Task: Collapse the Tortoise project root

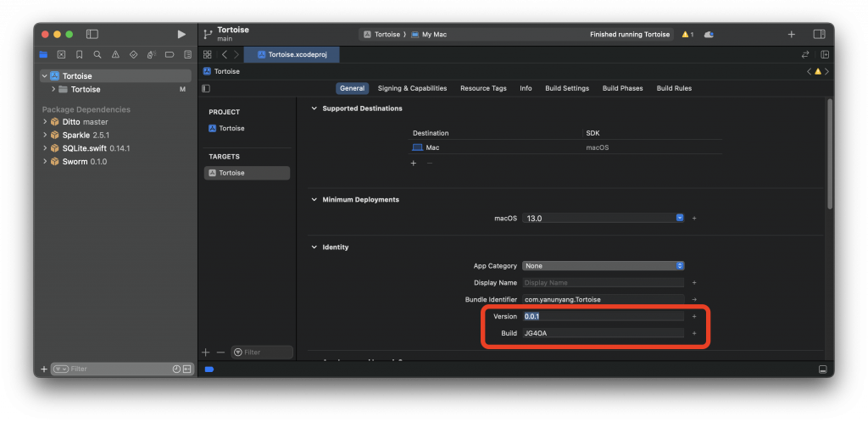Action: pyautogui.click(x=44, y=75)
